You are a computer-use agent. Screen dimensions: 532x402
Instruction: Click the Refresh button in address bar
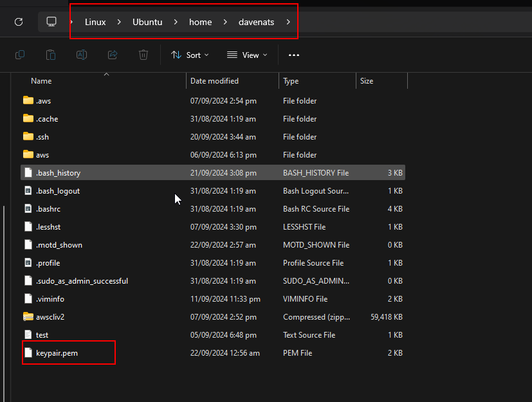(x=19, y=22)
